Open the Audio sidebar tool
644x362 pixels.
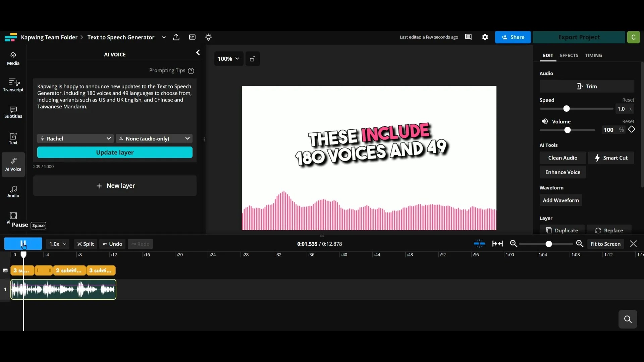[13, 191]
